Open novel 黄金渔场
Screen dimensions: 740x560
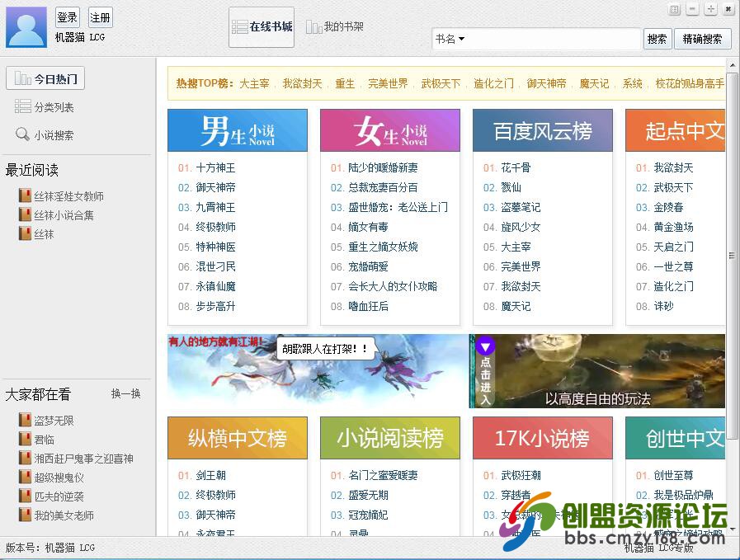[x=673, y=227]
